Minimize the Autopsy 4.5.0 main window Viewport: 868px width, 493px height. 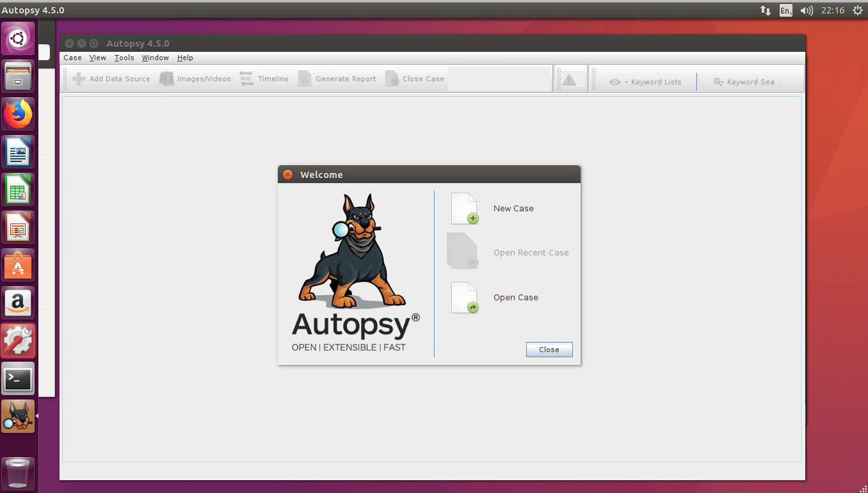(81, 44)
